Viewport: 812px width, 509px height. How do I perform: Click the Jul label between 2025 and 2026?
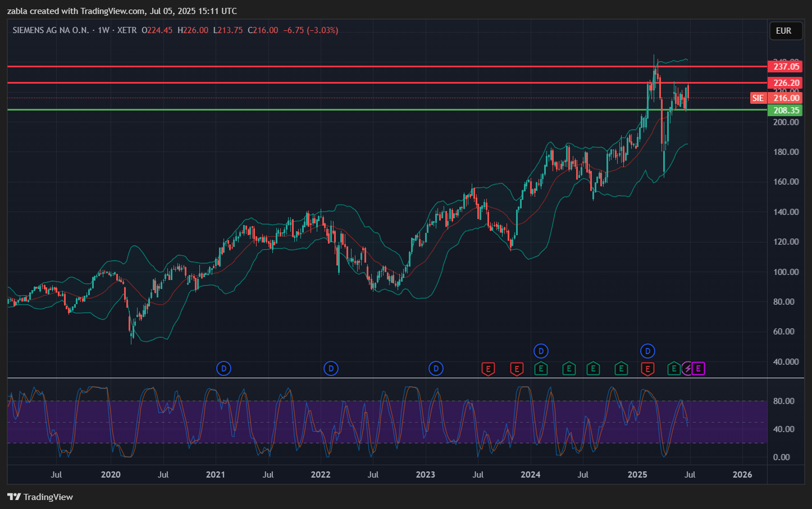690,475
